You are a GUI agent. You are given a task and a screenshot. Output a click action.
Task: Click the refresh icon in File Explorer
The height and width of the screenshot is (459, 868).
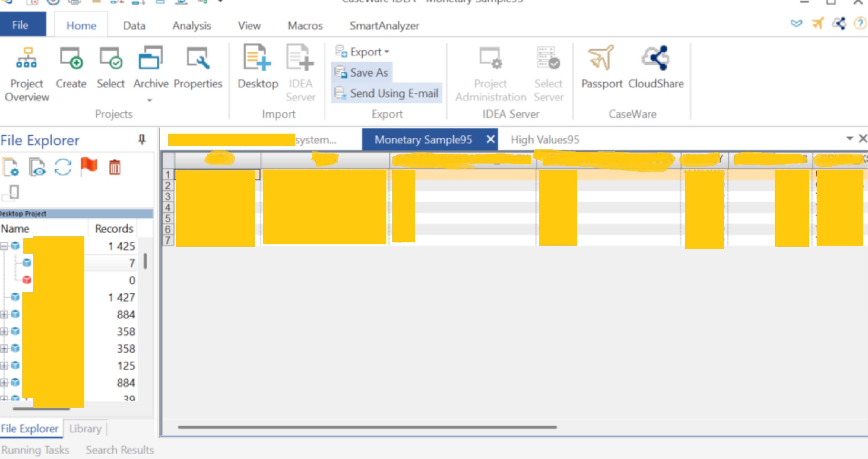[x=63, y=167]
